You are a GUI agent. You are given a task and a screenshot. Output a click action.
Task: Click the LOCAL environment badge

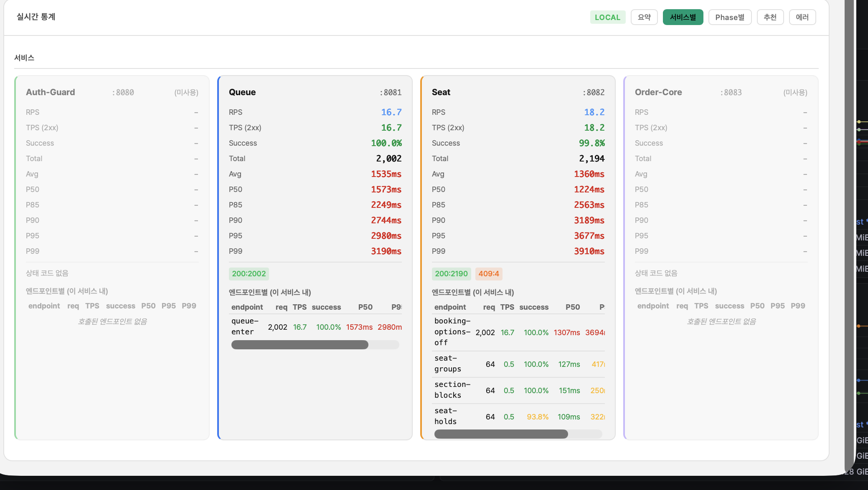coord(607,17)
